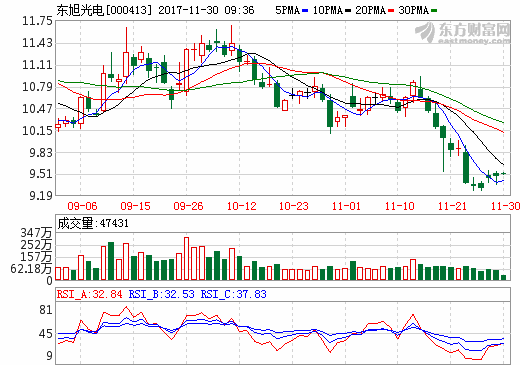Click price axis label 11.75
The height and width of the screenshot is (365, 520).
(37, 21)
